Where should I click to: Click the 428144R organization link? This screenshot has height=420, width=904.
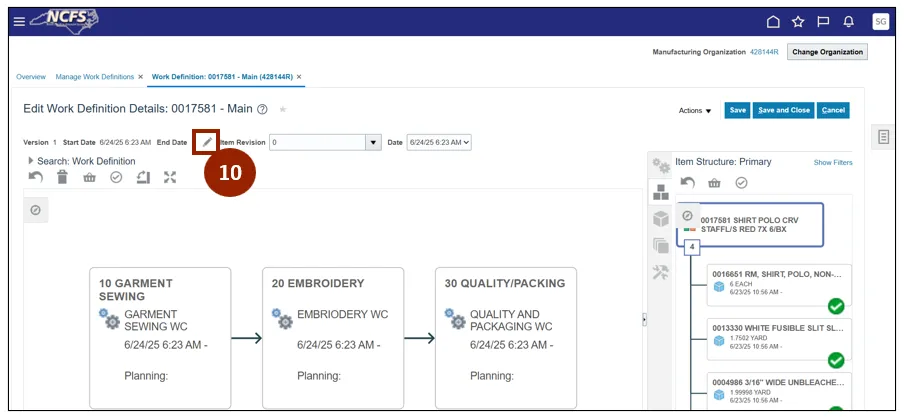tap(764, 52)
